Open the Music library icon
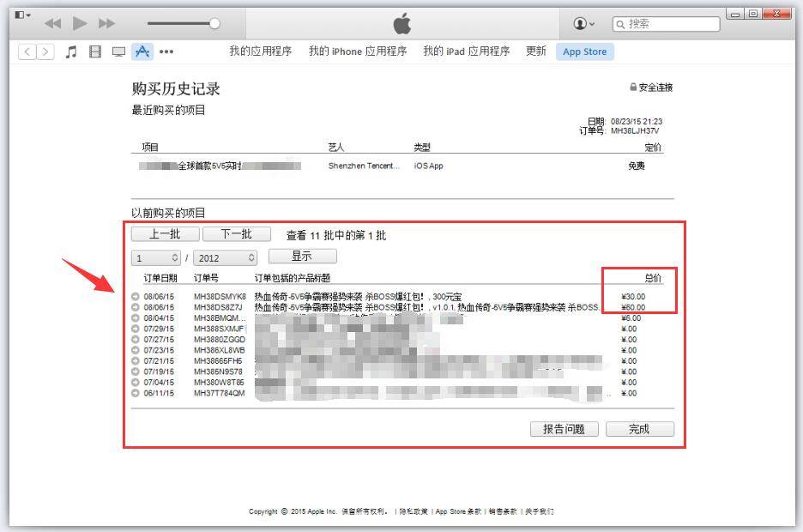This screenshot has height=532, width=803. [x=71, y=51]
